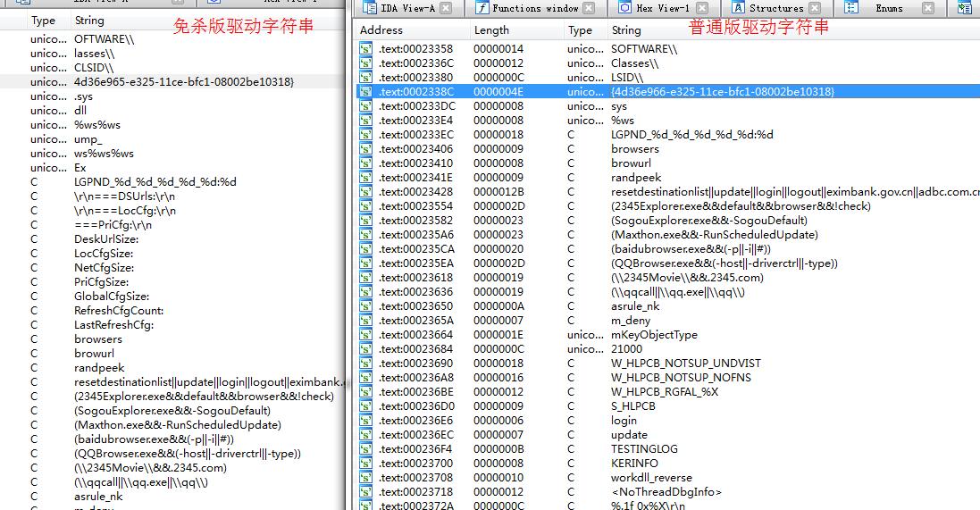
Task: Open the Functions window tab
Action: point(535,8)
